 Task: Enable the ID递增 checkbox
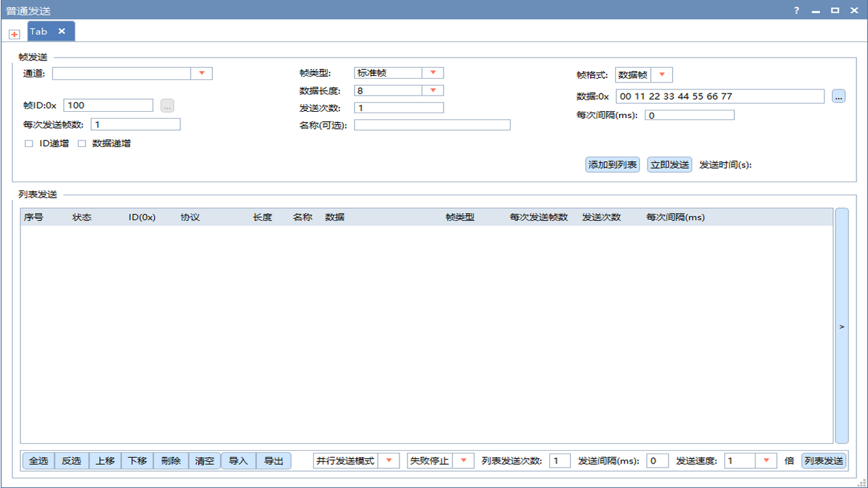[28, 143]
